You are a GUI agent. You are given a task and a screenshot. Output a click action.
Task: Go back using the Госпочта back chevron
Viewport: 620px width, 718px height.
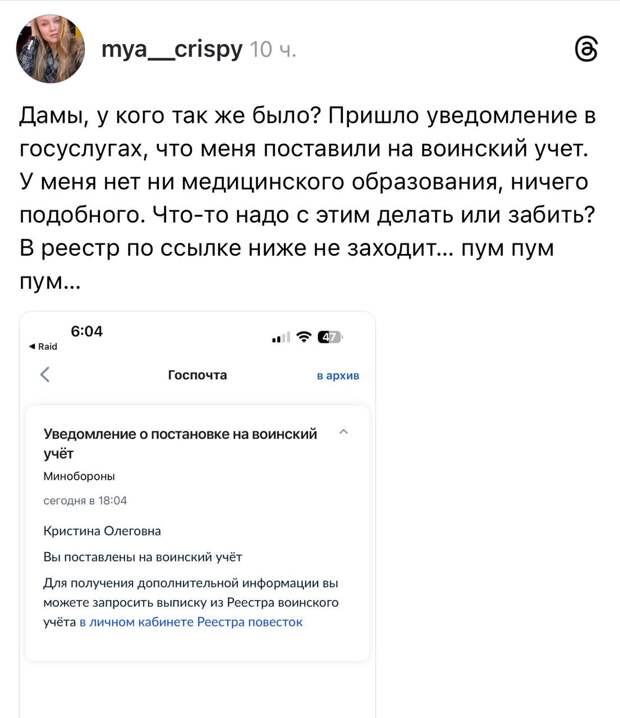[45, 375]
